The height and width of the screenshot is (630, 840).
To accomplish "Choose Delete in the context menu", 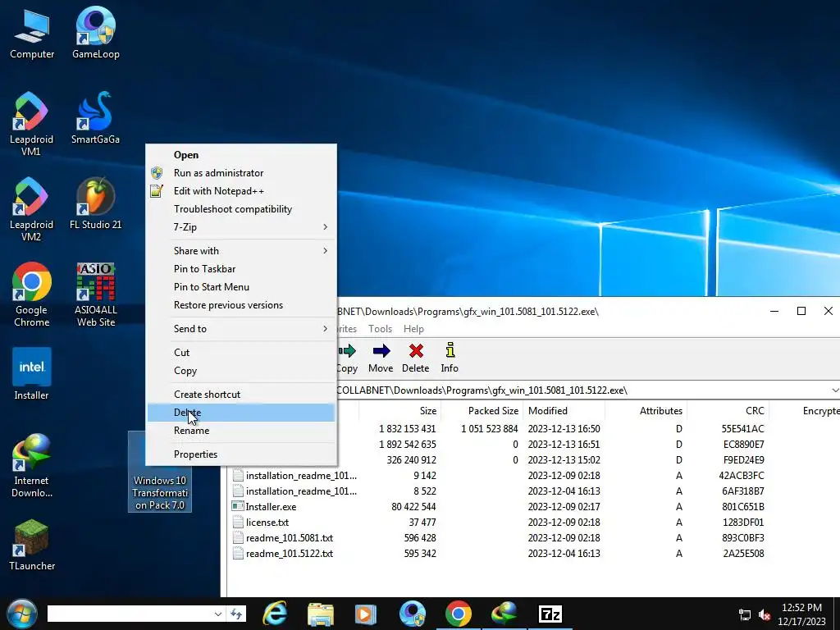I will [x=241, y=413].
